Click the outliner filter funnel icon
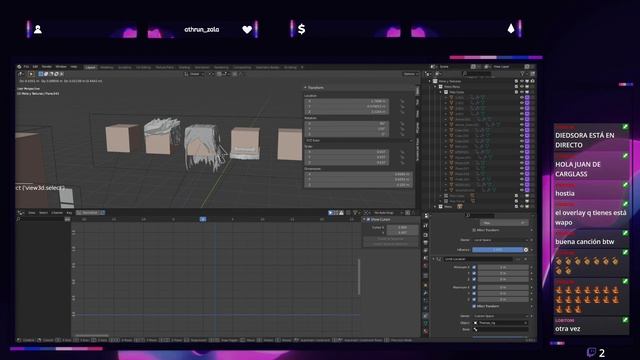Image resolution: width=640 pixels, height=360 pixels. coord(522,74)
